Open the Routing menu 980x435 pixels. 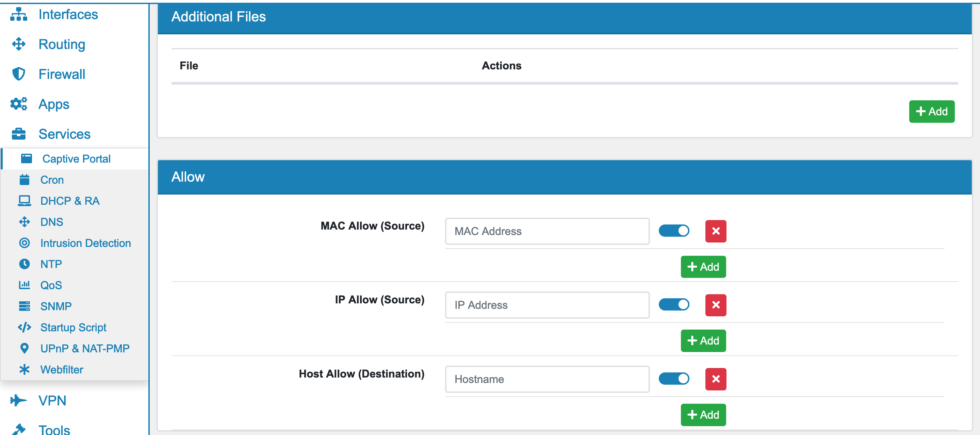pyautogui.click(x=62, y=44)
